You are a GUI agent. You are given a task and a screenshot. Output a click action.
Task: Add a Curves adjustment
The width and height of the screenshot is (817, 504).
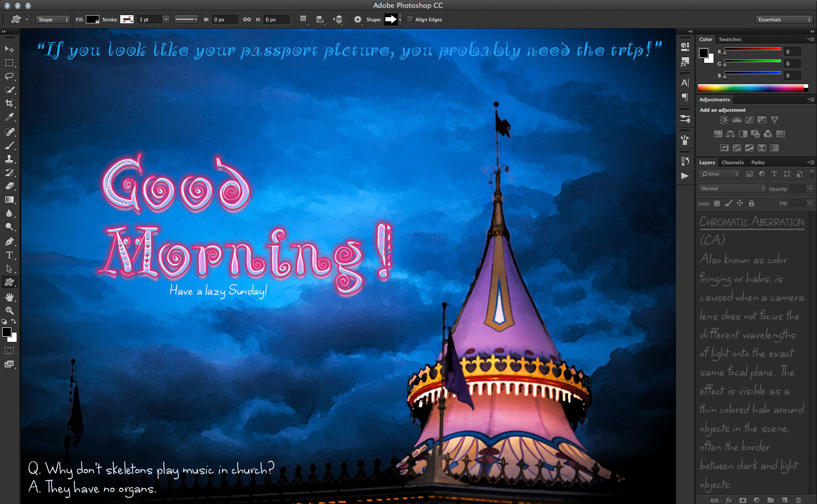pos(749,120)
